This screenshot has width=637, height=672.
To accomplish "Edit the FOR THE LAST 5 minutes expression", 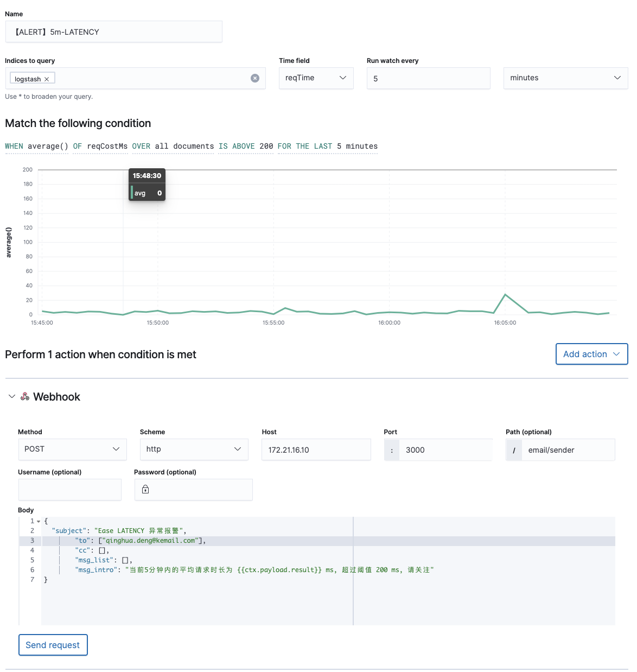I will click(x=327, y=147).
